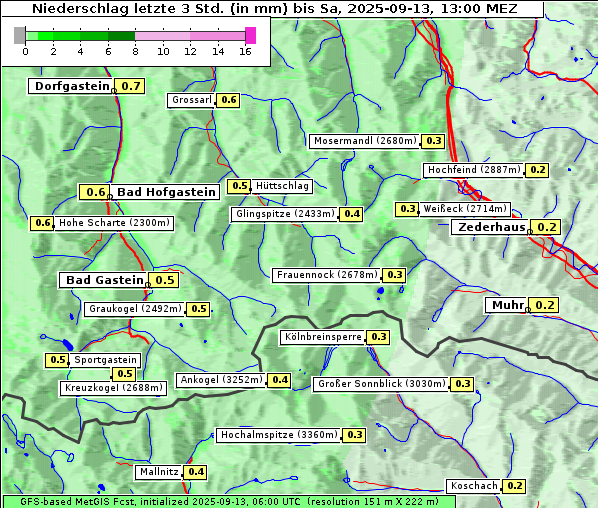
Task: Select the 0.3 value beside Großer Sonnblick
Action: [462, 384]
